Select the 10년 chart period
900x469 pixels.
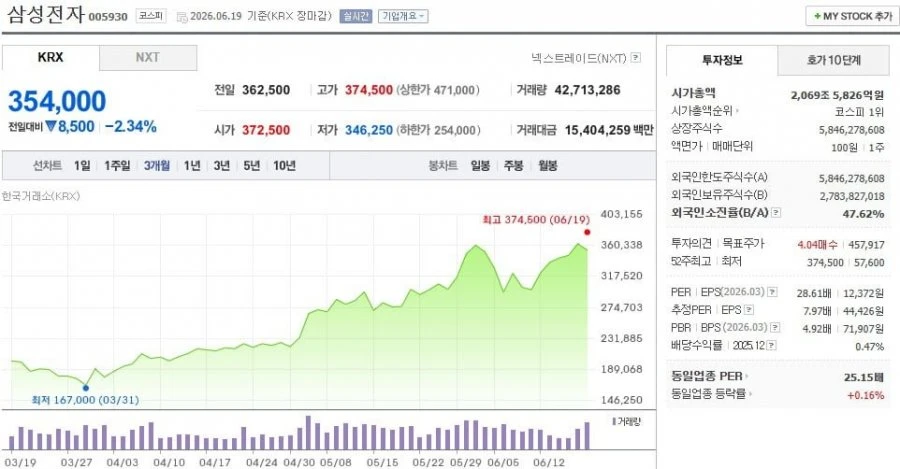pyautogui.click(x=284, y=166)
